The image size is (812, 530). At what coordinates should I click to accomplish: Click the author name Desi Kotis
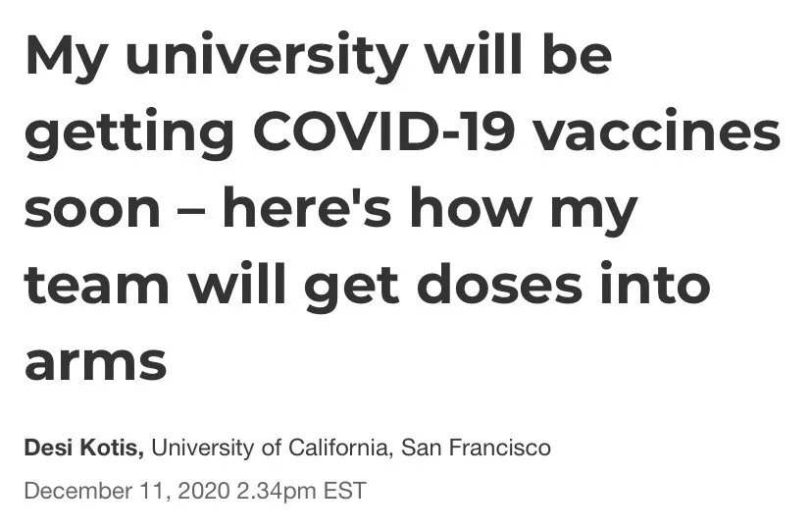(84, 449)
